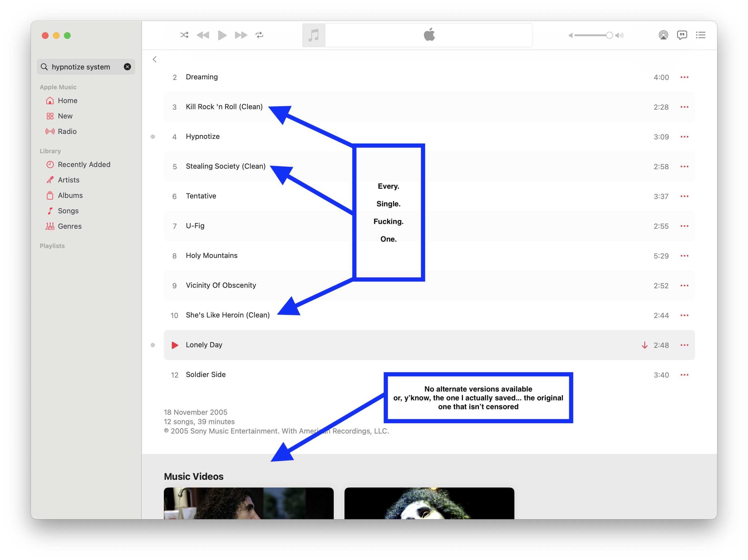This screenshot has width=748, height=560.
Task: Select the U-Fig track
Action: [429, 226]
